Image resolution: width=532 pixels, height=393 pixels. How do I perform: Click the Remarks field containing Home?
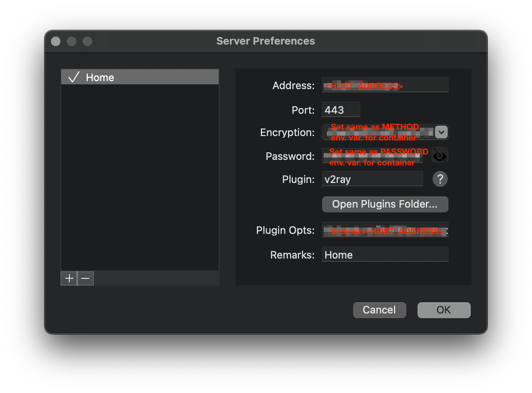385,255
